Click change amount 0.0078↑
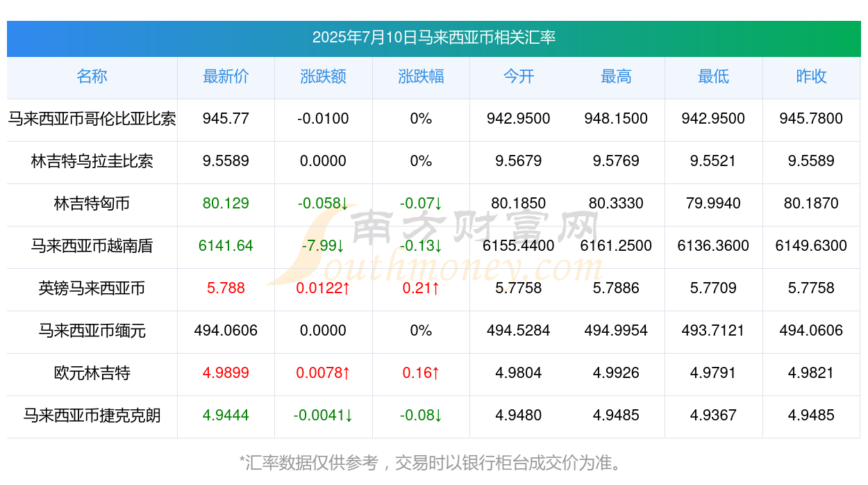 [324, 373]
